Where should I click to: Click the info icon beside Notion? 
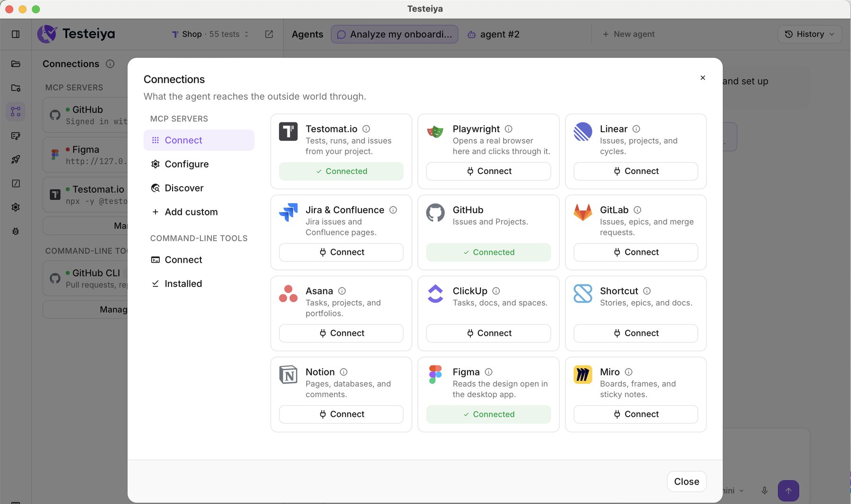coord(344,372)
